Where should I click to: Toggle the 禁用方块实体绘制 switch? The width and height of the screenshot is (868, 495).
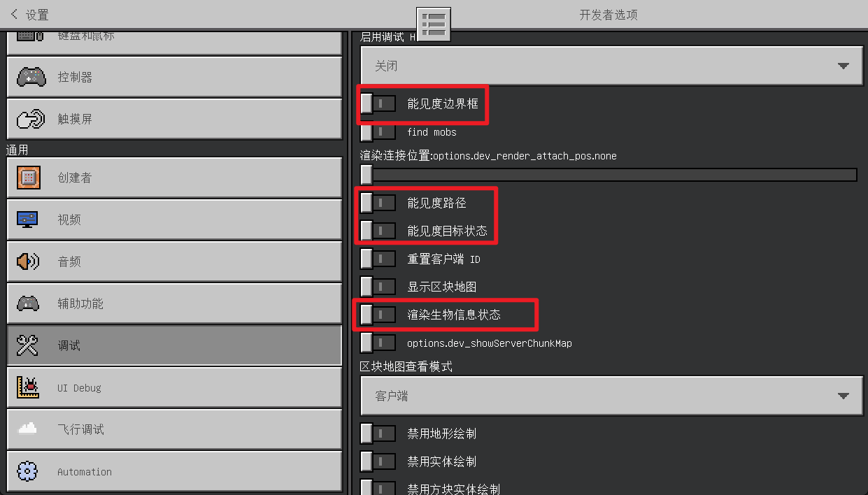[x=378, y=489]
